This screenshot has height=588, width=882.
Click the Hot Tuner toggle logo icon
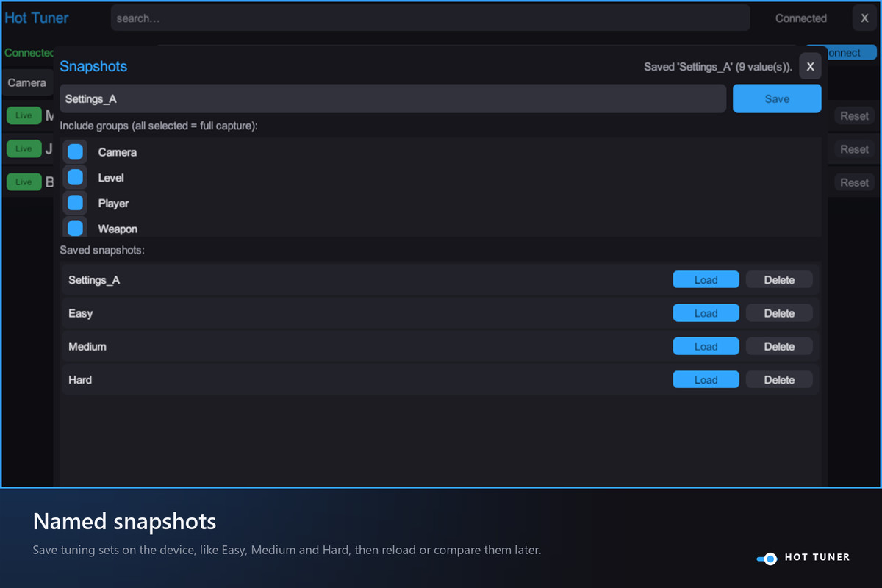767,559
